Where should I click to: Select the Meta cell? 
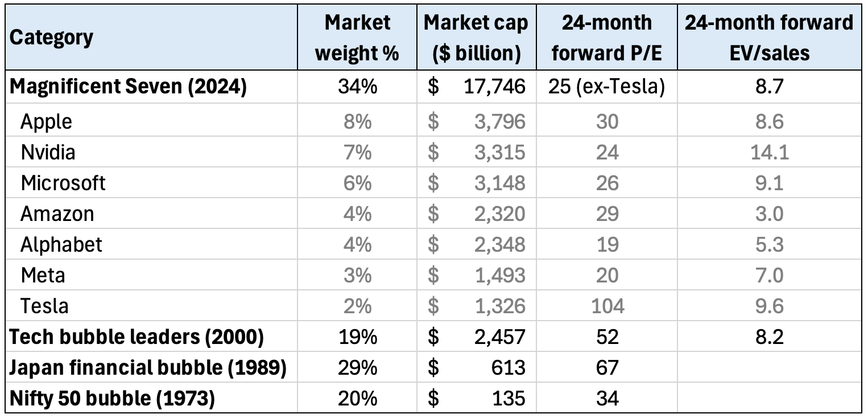43,275
